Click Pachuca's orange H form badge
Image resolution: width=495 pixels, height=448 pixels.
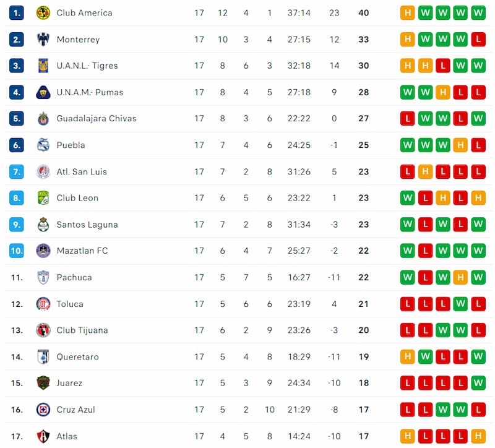[460, 278]
